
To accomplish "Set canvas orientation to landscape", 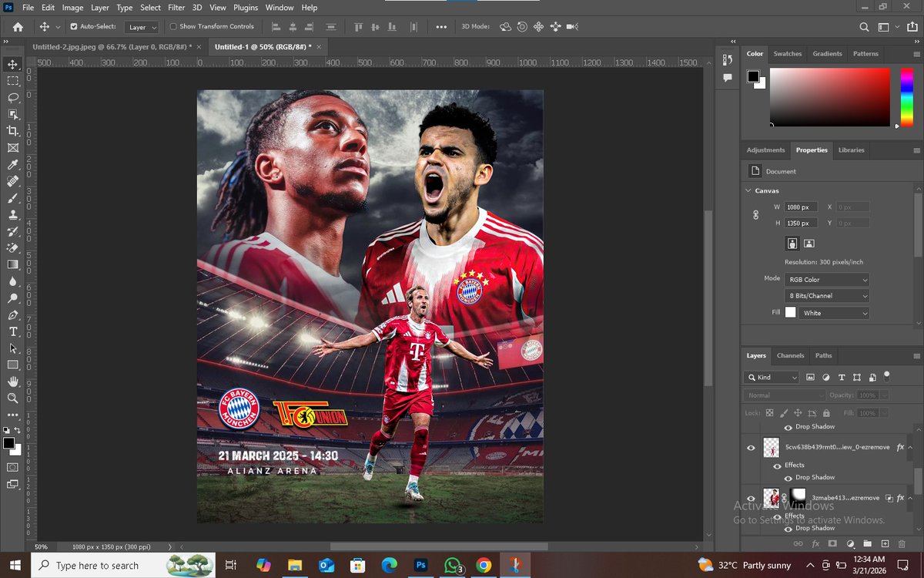I will point(808,244).
